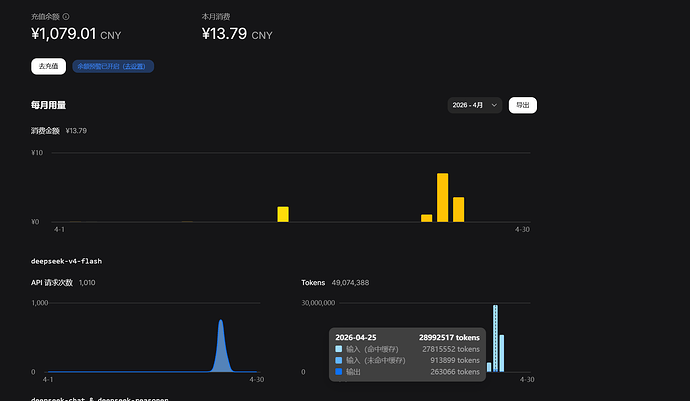This screenshot has height=401, width=690.
Task: Select the shortest yellow bar before the peak
Action: coord(426,218)
